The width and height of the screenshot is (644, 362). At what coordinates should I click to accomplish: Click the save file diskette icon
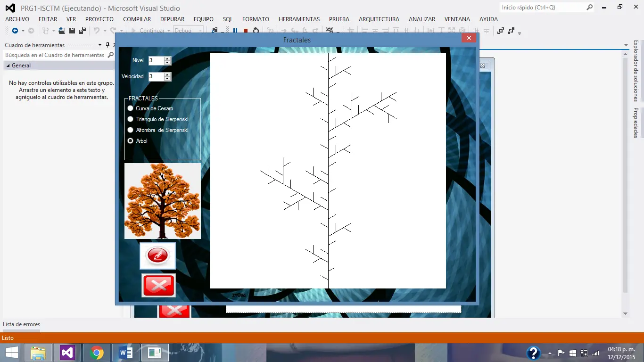click(72, 31)
